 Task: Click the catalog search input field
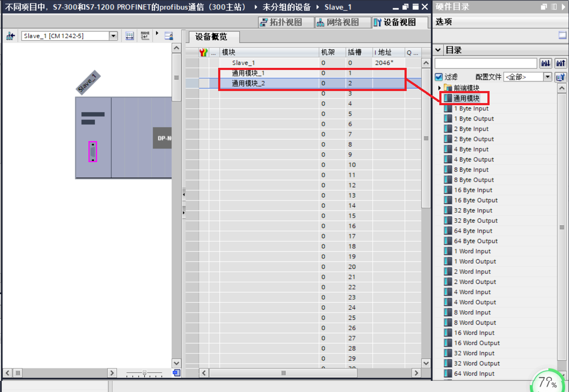pos(486,63)
